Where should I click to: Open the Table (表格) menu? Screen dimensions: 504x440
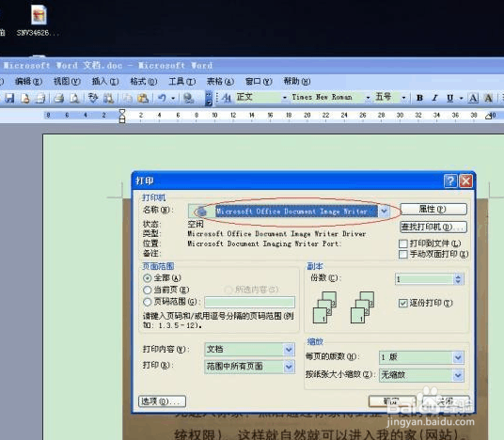pos(220,81)
